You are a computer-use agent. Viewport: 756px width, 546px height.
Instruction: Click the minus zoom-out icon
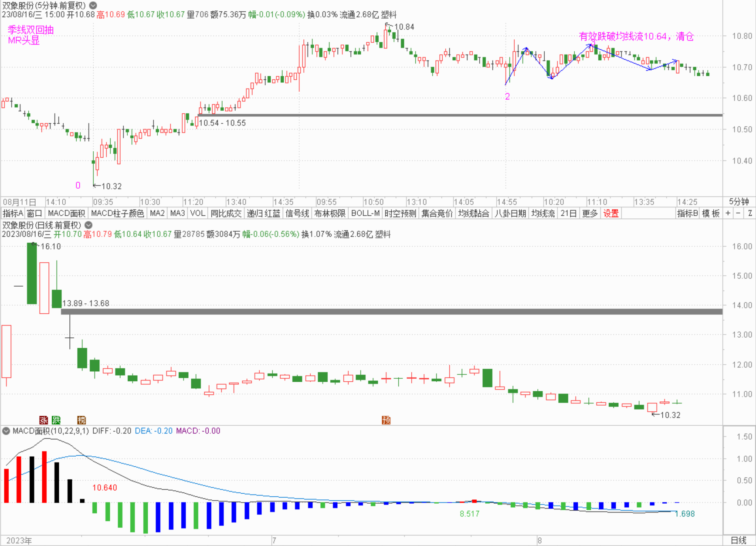coord(738,214)
